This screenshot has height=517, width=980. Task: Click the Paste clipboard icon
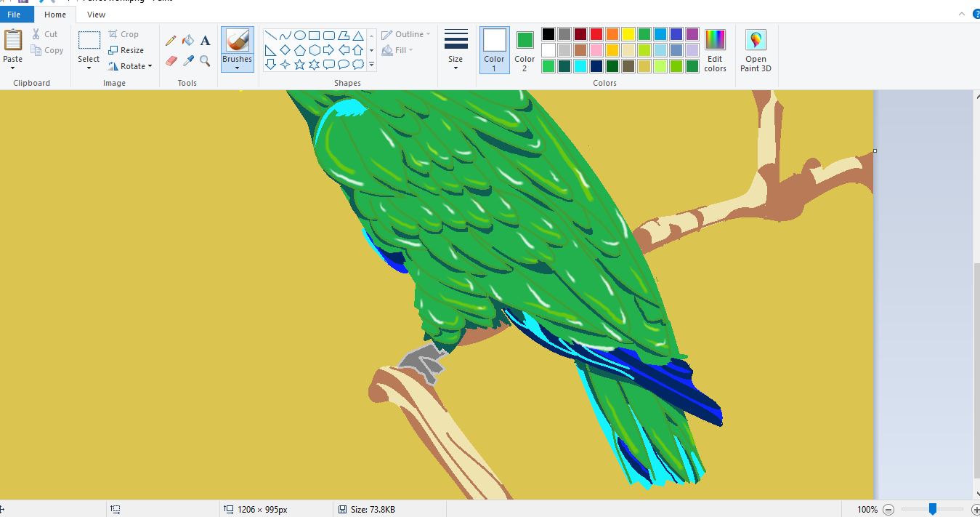[13, 40]
